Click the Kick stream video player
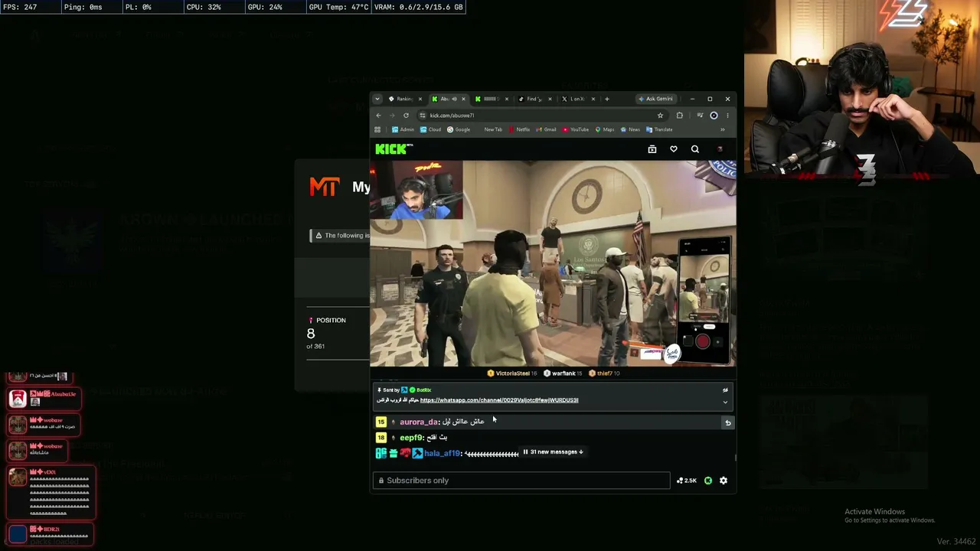The image size is (980, 551). point(553,263)
